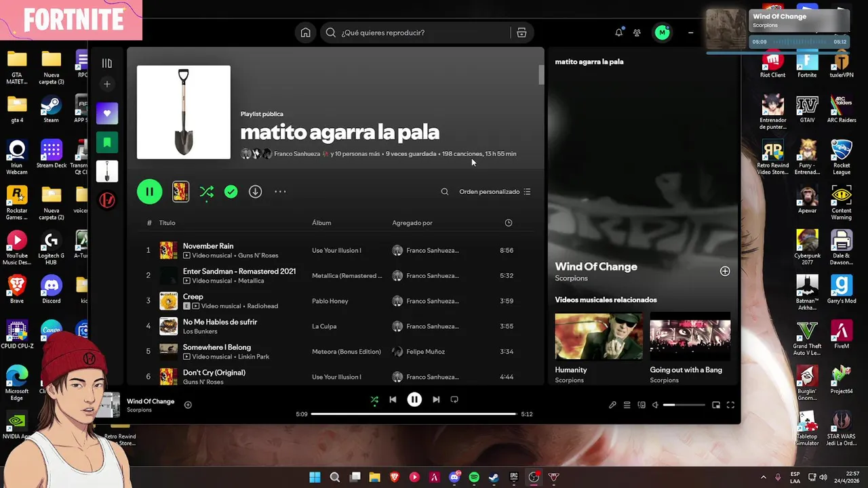Collapse Your Library sidebar icon
The height and width of the screenshot is (488, 868).
(106, 63)
